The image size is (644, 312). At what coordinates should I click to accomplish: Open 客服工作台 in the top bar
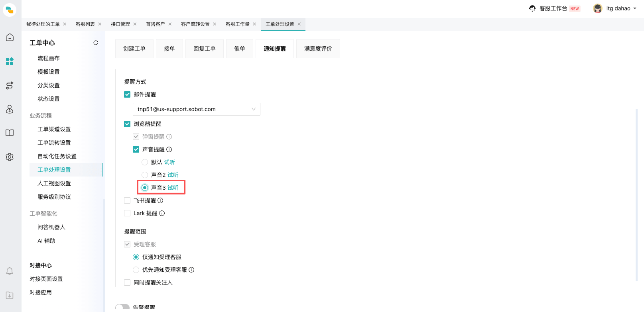tap(553, 8)
